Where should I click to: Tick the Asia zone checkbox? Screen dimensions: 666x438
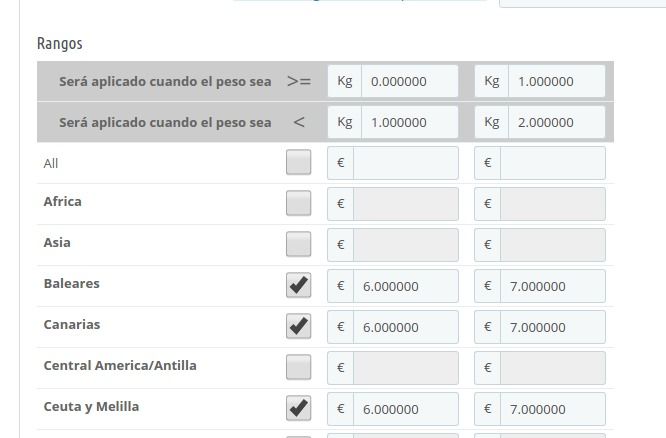click(x=298, y=244)
